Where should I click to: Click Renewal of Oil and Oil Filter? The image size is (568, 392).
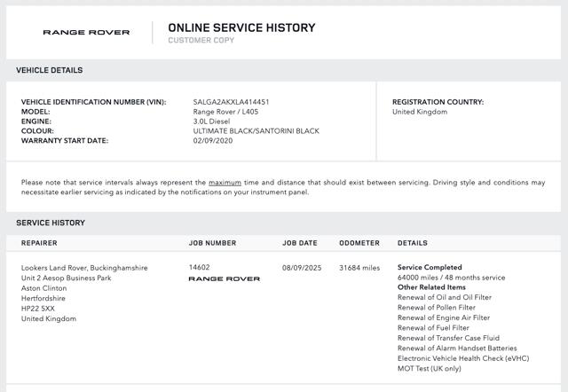[445, 297]
